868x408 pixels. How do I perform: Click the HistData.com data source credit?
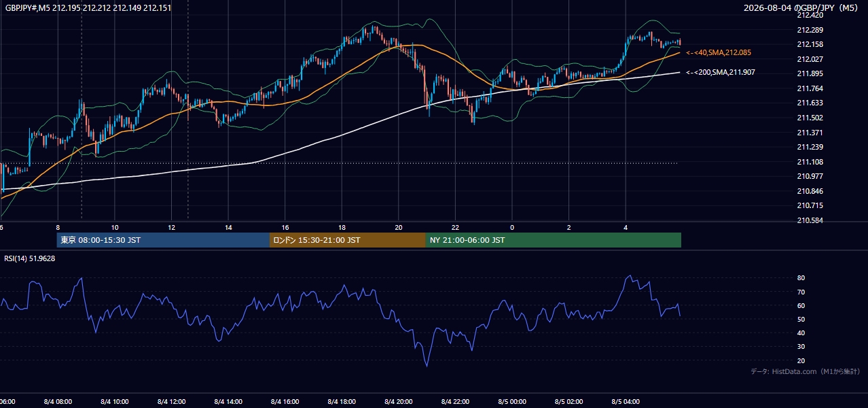(806, 371)
